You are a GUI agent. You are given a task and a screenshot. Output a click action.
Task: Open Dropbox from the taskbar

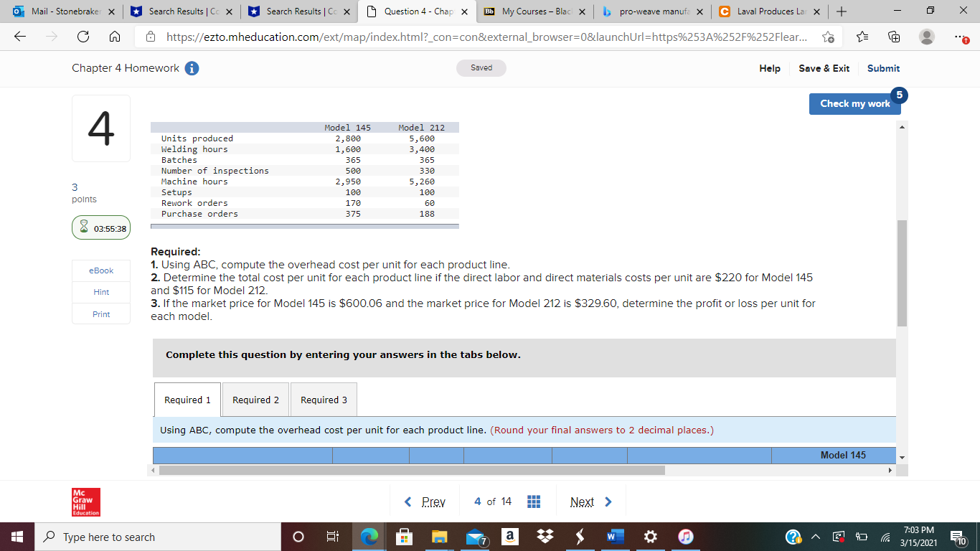click(x=545, y=537)
